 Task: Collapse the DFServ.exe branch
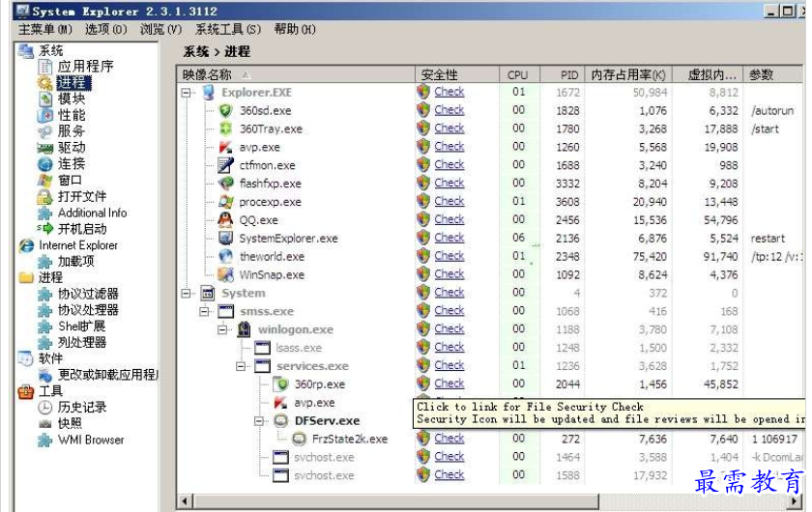[259, 421]
